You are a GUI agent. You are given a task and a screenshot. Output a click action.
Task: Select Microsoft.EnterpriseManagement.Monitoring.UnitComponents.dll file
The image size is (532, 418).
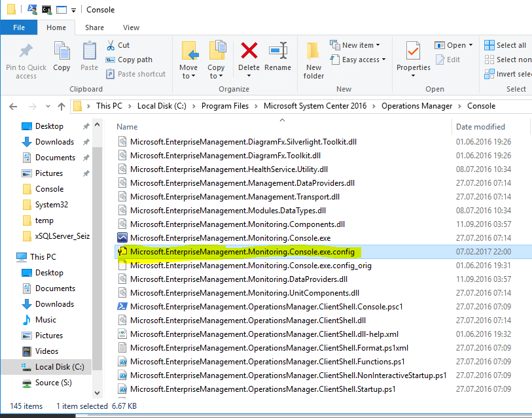click(245, 293)
